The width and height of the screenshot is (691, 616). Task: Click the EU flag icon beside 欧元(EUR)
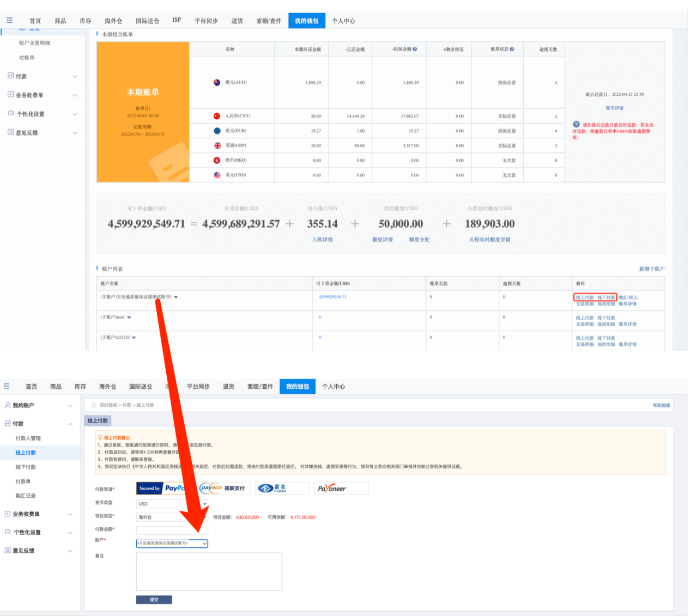(217, 131)
